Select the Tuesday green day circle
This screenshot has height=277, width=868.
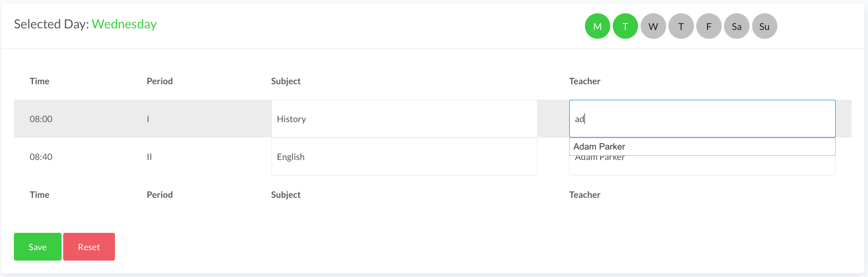tap(625, 26)
